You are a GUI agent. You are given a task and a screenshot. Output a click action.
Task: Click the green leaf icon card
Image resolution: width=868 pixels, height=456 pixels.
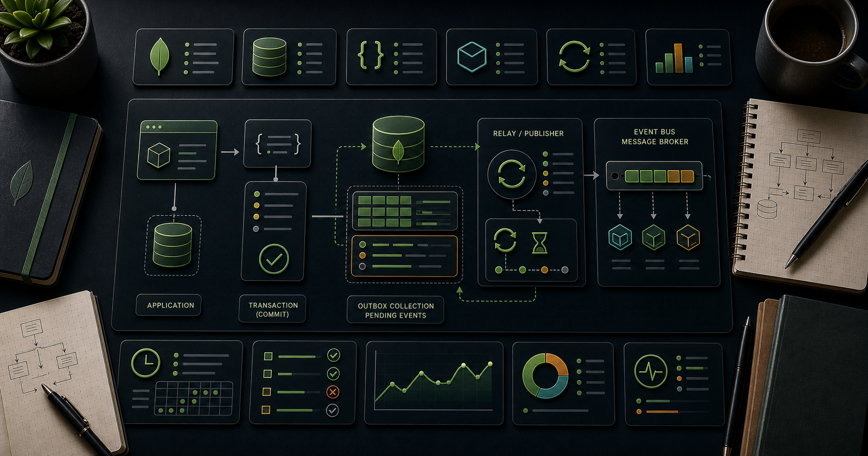(x=184, y=57)
